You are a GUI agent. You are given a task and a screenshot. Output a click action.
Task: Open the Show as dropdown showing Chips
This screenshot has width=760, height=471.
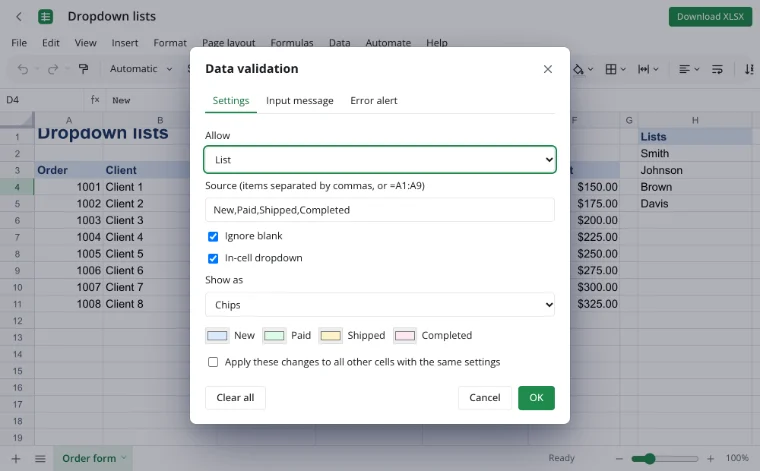(380, 305)
